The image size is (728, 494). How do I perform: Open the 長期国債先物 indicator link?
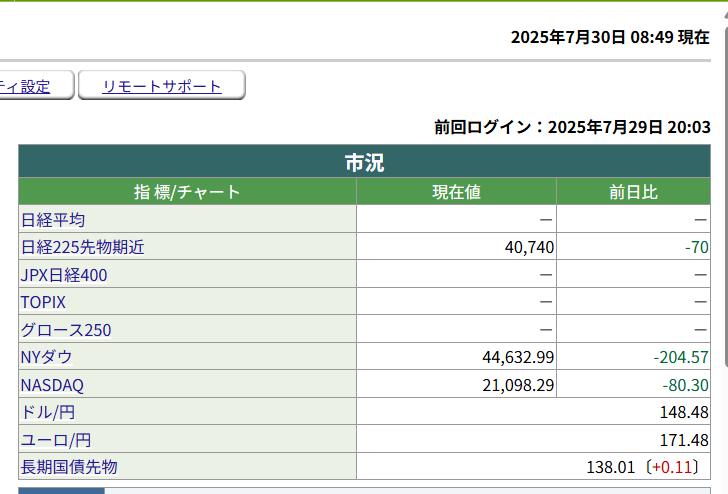point(69,467)
